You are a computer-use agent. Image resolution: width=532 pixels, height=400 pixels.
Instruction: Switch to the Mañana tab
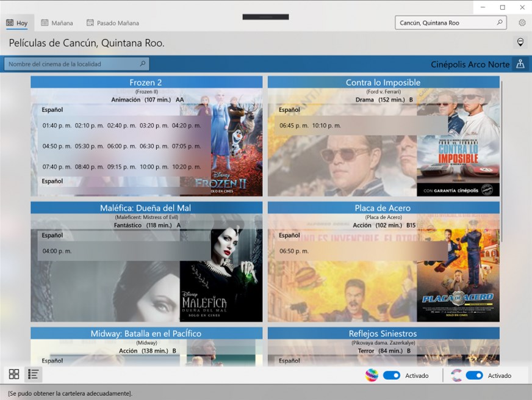coord(57,23)
